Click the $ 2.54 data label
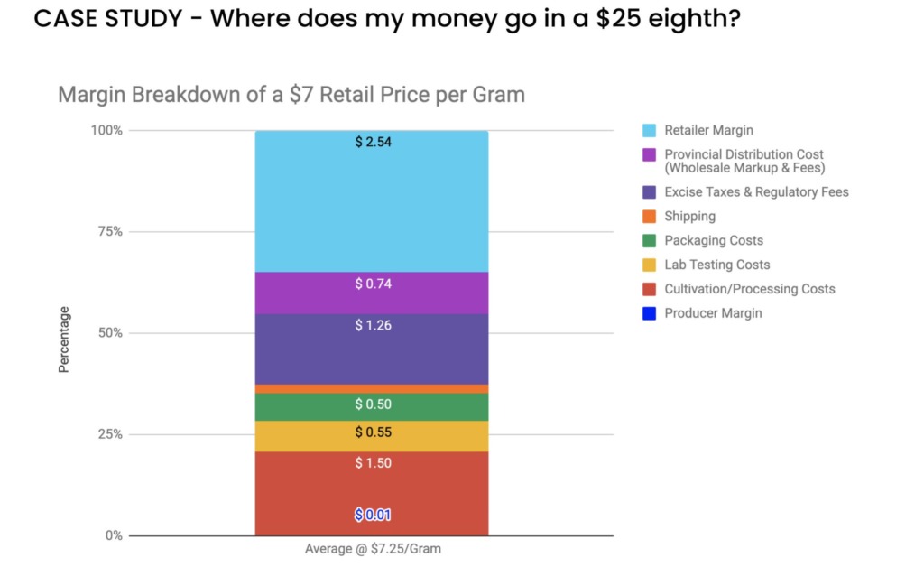Viewport: 924px width, 567px height. point(373,142)
